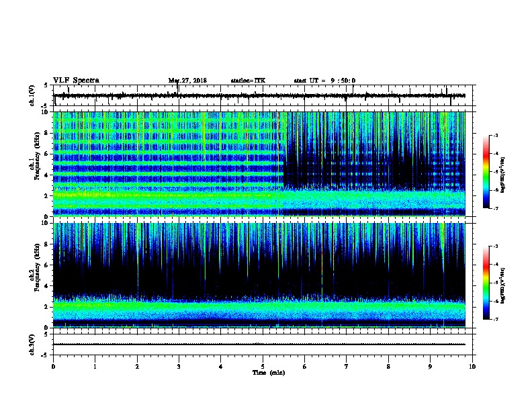Click the "-7" label on ch.2 colorbar
532x411 pixels.
(495, 319)
